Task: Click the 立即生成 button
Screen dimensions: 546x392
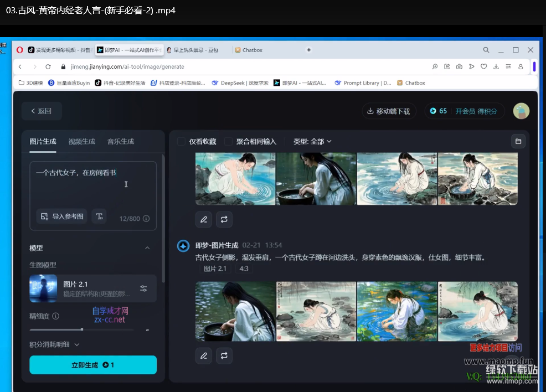Action: coord(93,365)
